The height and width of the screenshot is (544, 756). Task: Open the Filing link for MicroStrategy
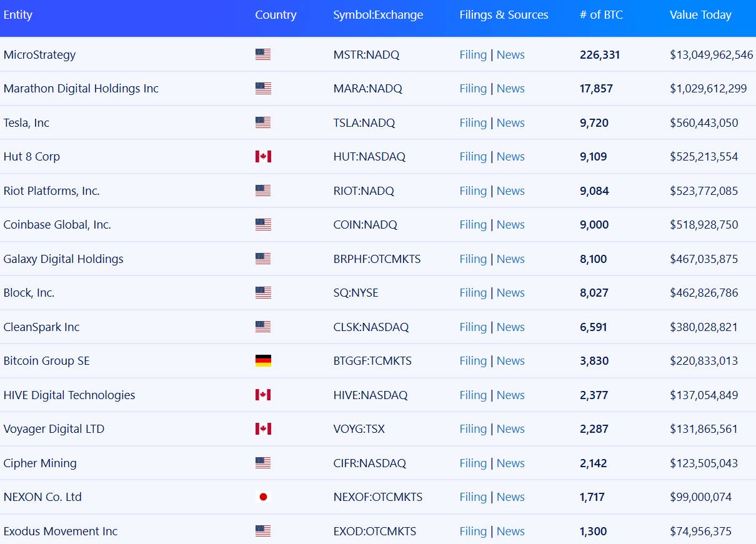point(473,54)
